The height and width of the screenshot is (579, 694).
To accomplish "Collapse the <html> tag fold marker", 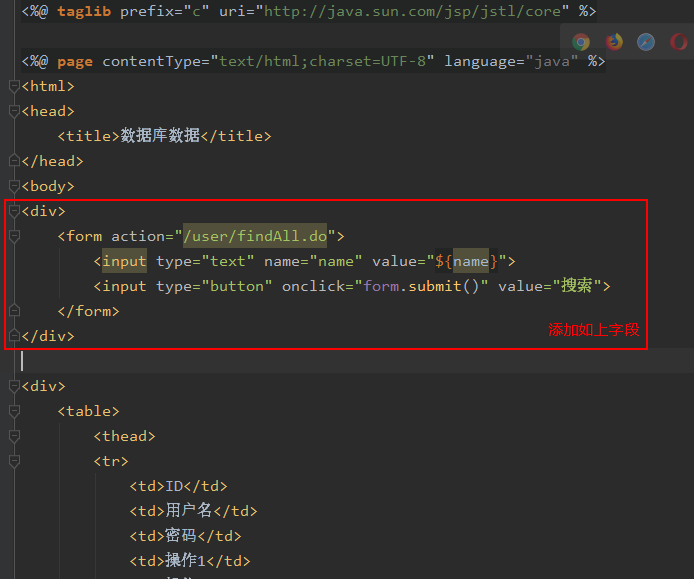I will coord(14,86).
